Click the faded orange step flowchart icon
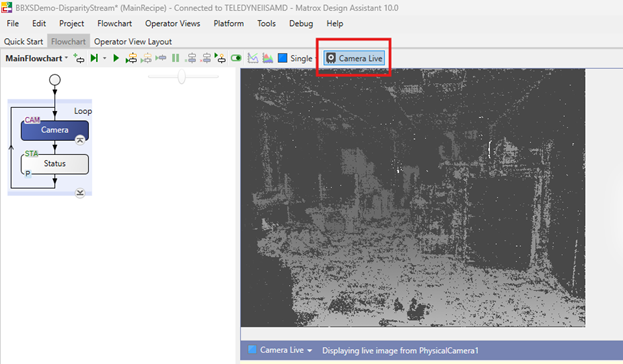This screenshot has height=364, width=623. click(x=146, y=58)
